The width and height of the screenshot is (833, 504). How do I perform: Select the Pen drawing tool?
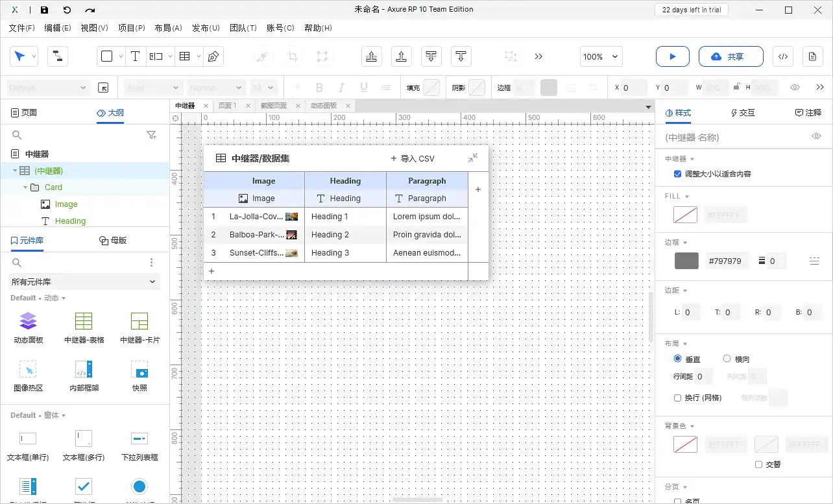tap(213, 56)
